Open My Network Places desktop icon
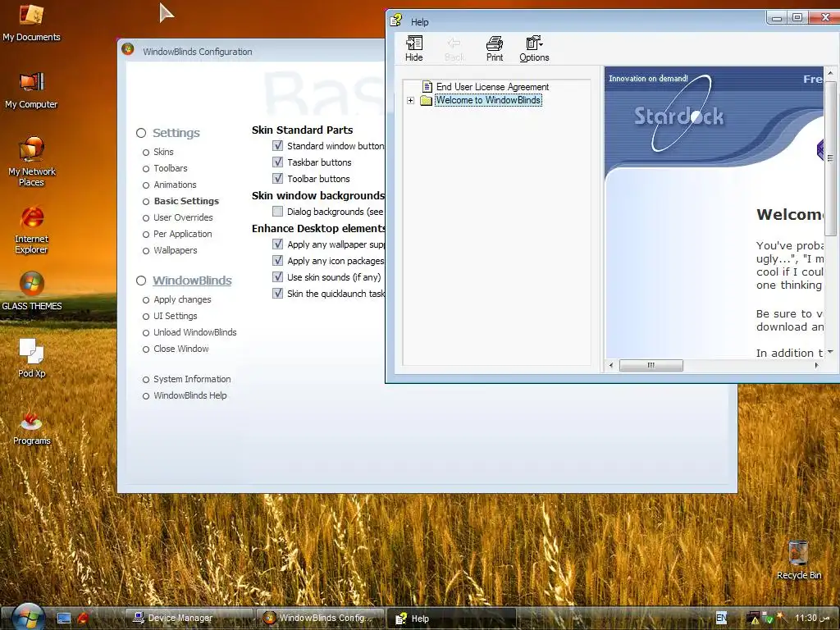 click(32, 162)
